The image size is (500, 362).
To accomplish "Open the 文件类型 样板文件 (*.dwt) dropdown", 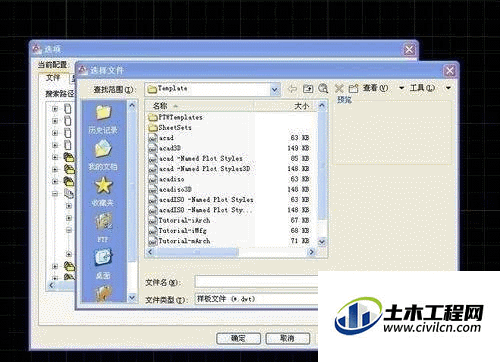I will pyautogui.click(x=257, y=299).
